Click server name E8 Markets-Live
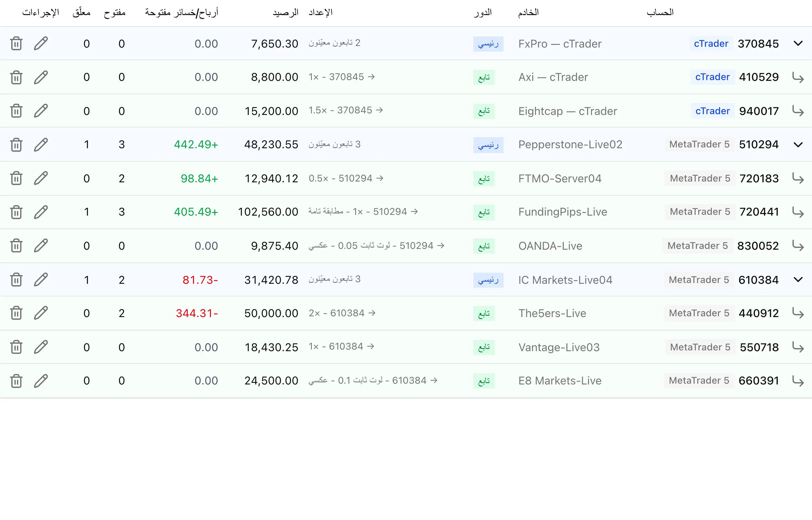 pyautogui.click(x=560, y=381)
